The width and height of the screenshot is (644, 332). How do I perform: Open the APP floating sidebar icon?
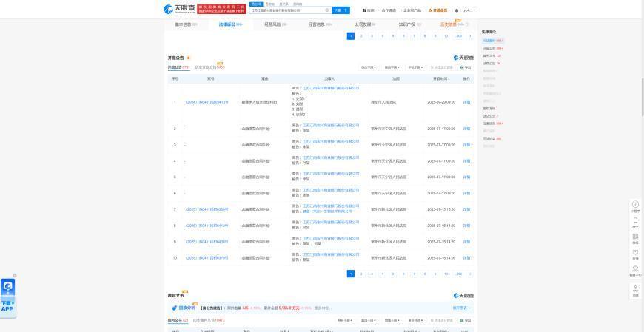tap(635, 223)
